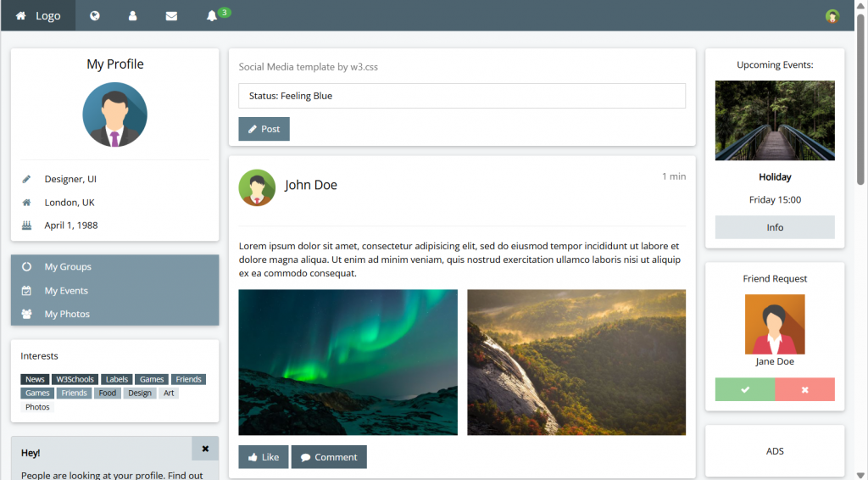
Task: Open user avatar at navbar right
Action: click(x=832, y=16)
